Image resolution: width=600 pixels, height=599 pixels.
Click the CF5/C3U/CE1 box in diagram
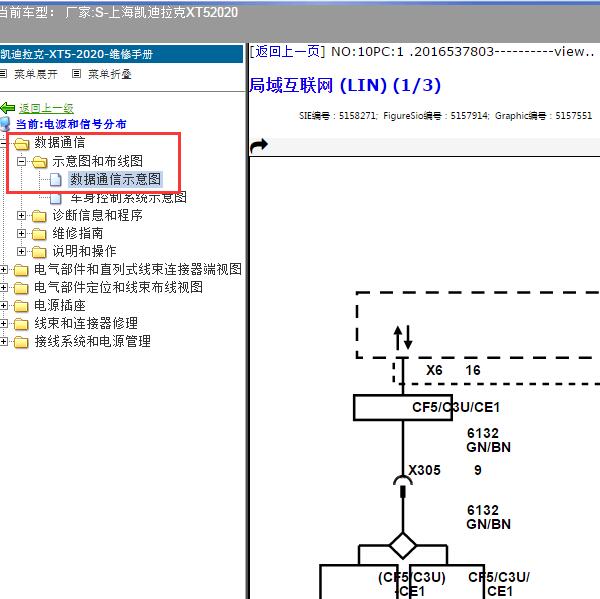click(x=403, y=408)
